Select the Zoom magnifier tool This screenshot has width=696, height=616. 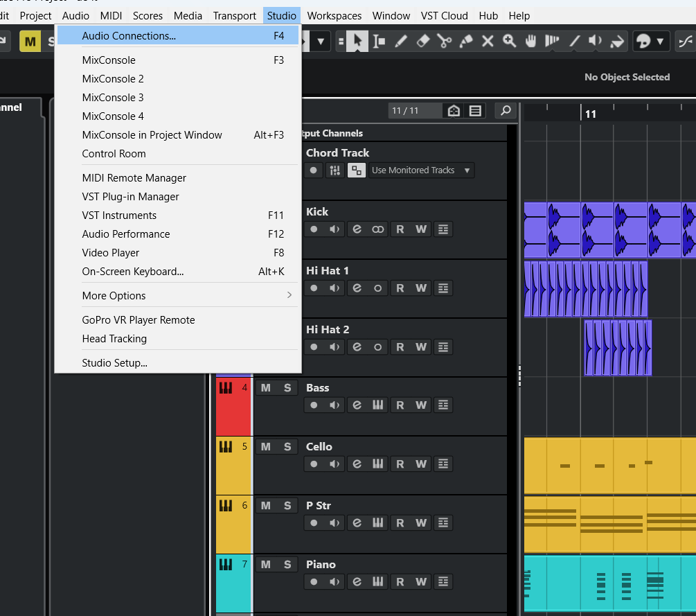(510, 42)
